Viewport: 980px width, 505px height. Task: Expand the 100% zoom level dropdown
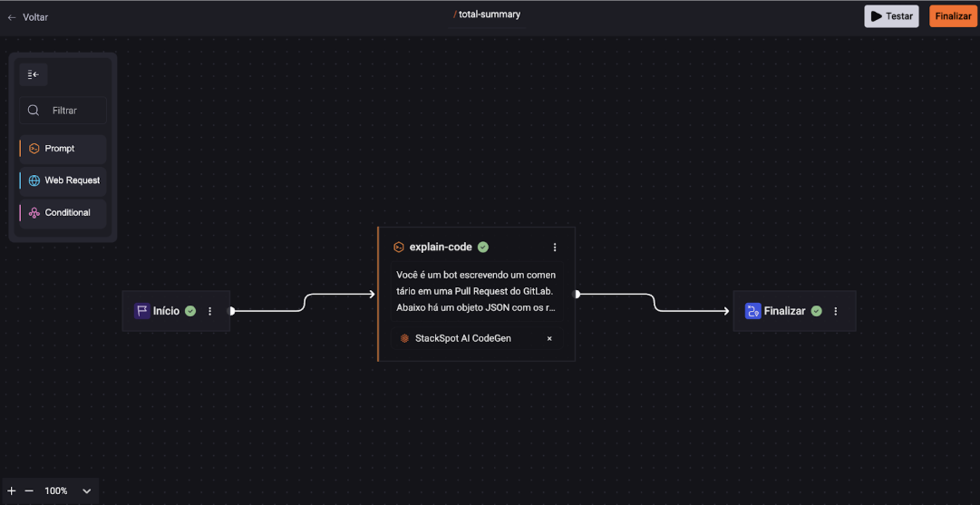coord(87,490)
